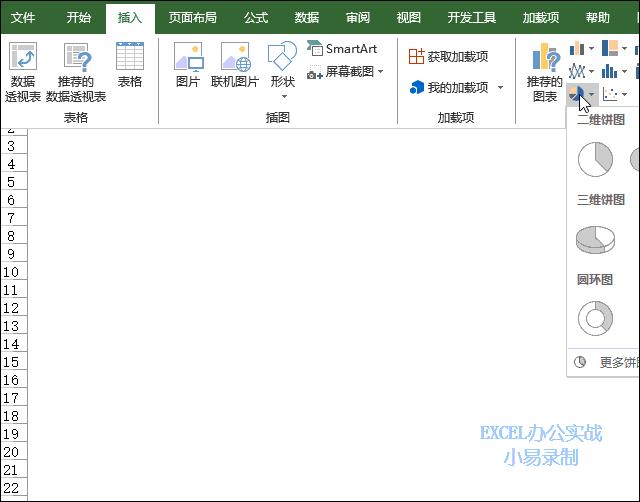Select row header 8
The height and width of the screenshot is (502, 640).
click(x=13, y=236)
